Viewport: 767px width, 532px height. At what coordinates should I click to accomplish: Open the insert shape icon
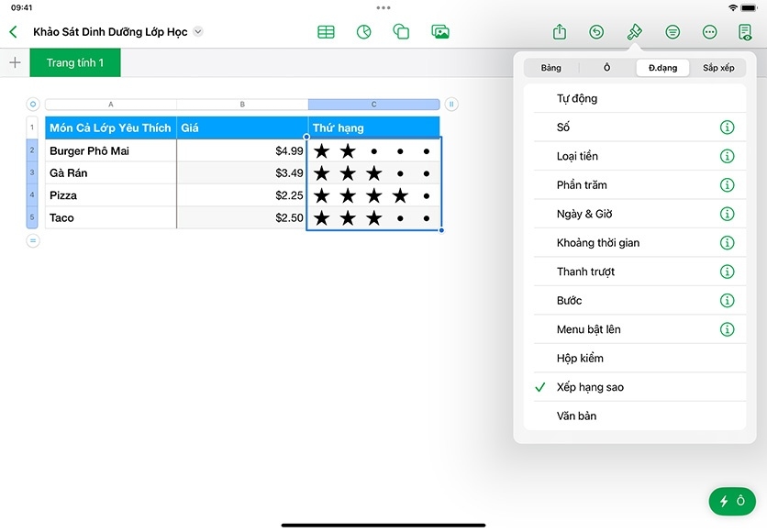click(401, 32)
